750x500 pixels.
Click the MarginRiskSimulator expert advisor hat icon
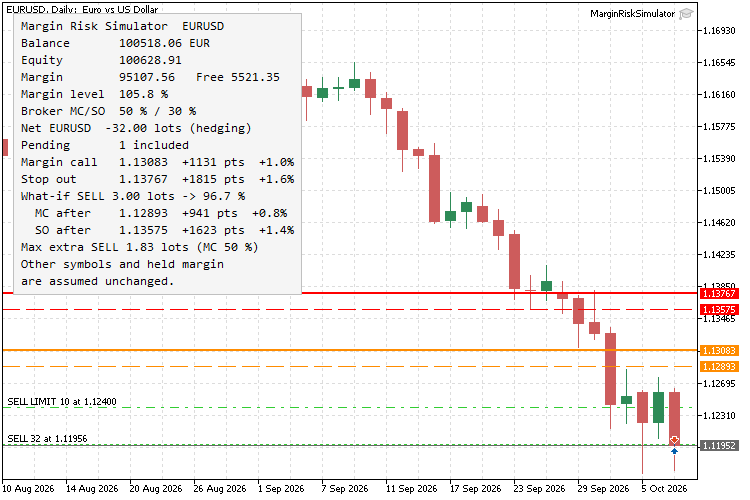coord(686,13)
